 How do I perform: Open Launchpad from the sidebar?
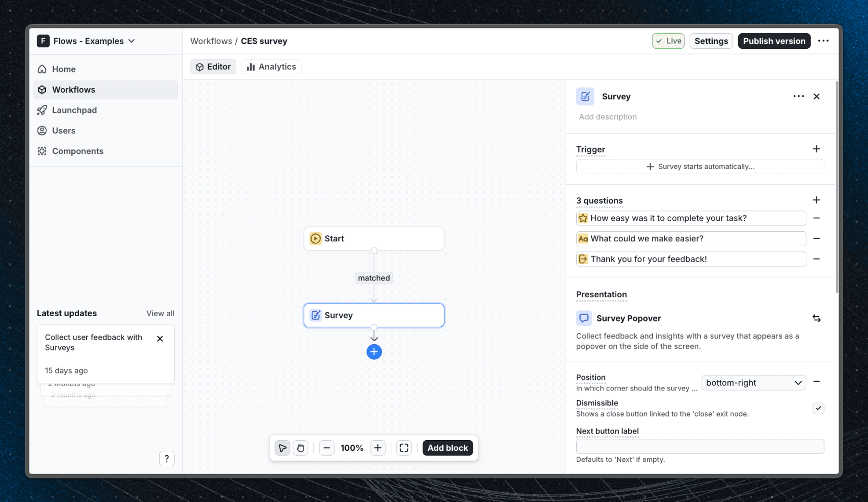[105, 110]
